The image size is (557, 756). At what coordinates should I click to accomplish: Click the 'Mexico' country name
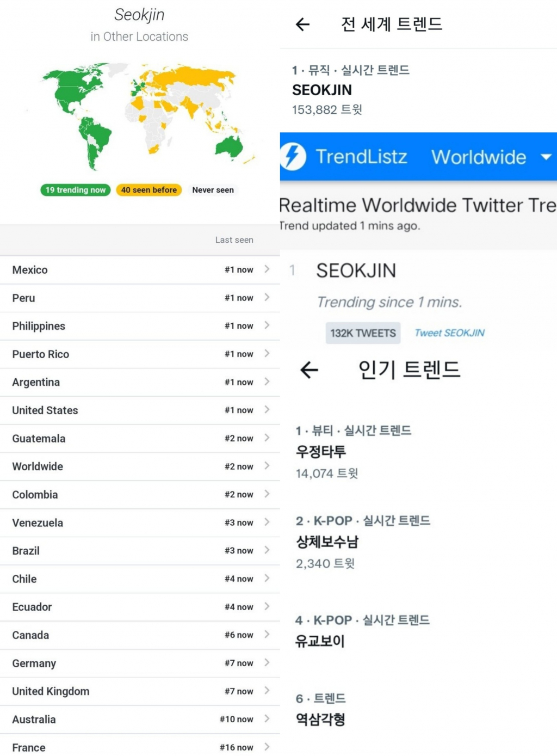coord(30,270)
